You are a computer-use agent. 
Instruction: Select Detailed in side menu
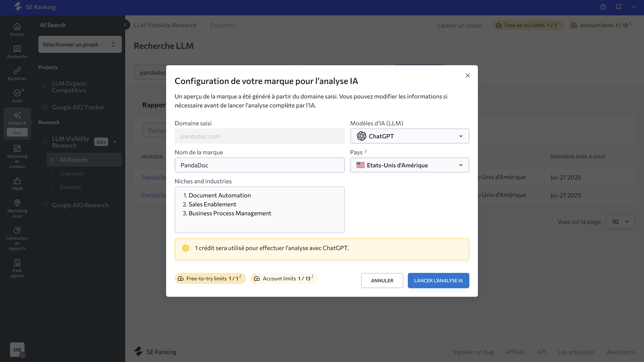(x=70, y=187)
